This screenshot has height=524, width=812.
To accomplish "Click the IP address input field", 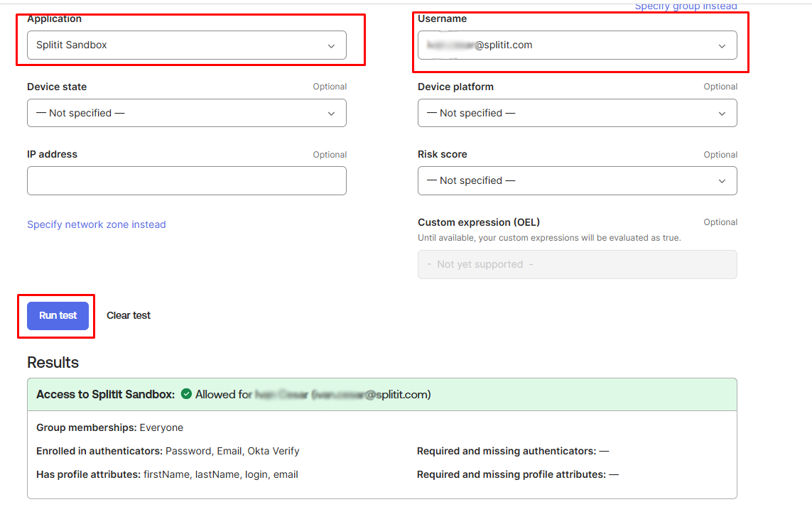I will (x=186, y=181).
